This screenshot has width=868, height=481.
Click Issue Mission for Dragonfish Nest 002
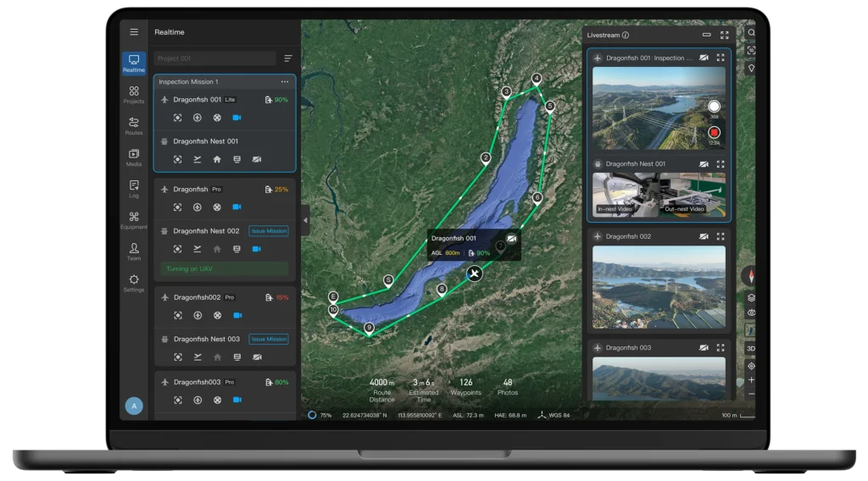[x=269, y=231]
